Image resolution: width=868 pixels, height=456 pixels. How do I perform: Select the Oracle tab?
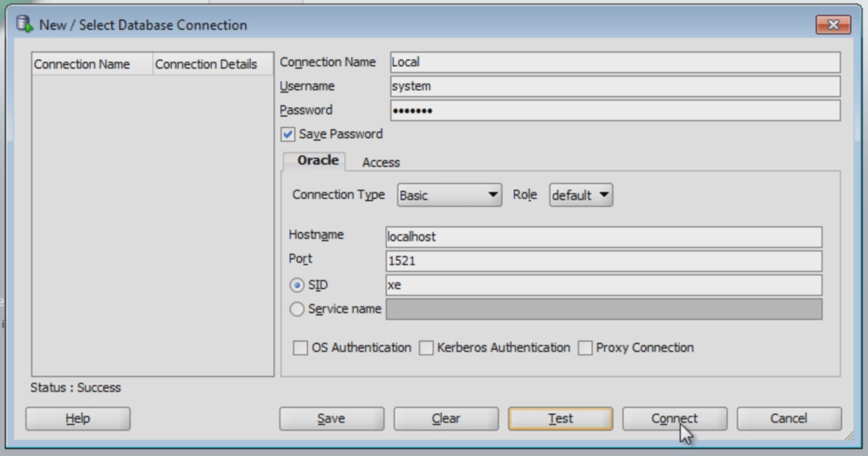click(x=318, y=161)
